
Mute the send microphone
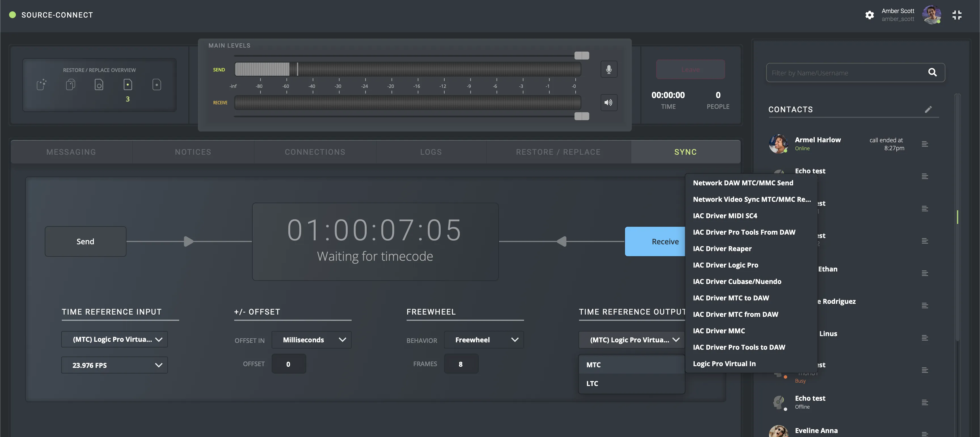[x=609, y=69]
